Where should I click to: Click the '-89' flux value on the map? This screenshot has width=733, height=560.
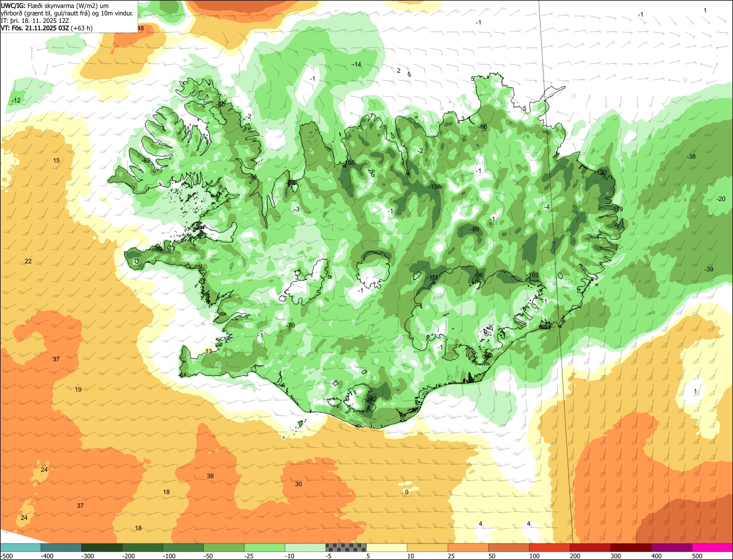coord(475,229)
